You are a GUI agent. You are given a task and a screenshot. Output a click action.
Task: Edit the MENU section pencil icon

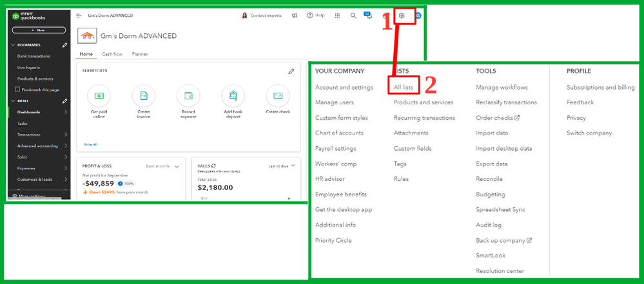(x=64, y=101)
